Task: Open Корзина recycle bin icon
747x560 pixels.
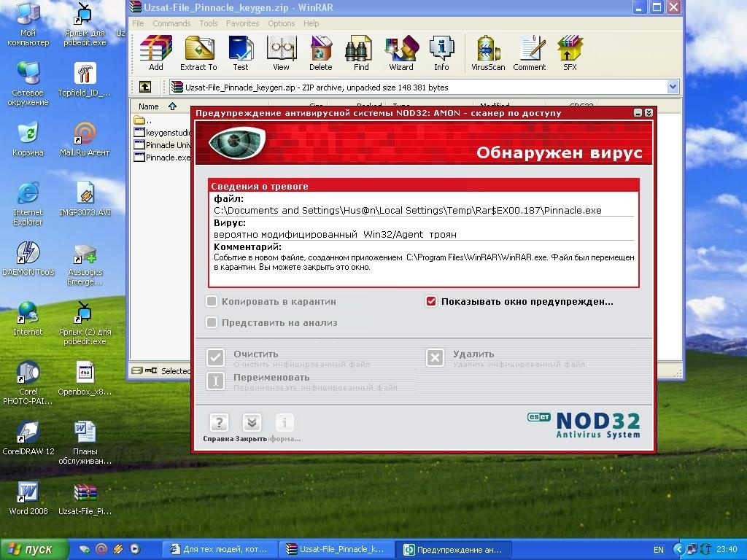Action: 28,139
